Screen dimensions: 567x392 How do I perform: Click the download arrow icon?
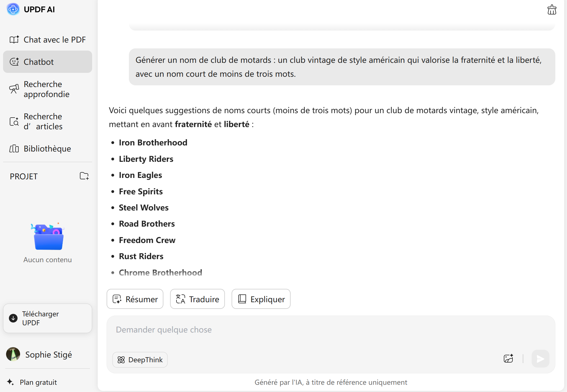click(x=13, y=318)
